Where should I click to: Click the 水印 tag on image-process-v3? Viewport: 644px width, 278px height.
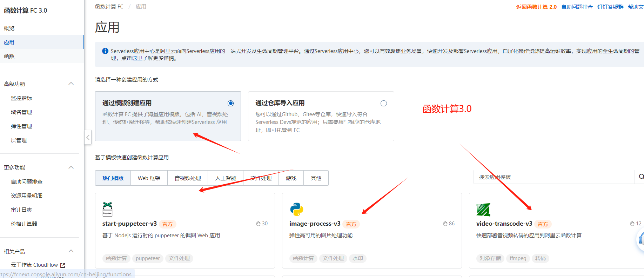(358, 258)
